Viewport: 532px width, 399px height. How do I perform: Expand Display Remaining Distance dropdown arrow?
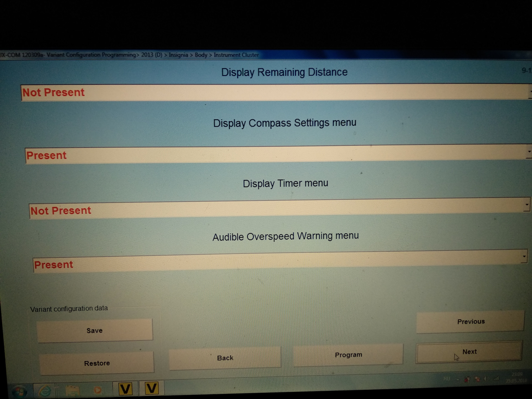[x=530, y=92]
